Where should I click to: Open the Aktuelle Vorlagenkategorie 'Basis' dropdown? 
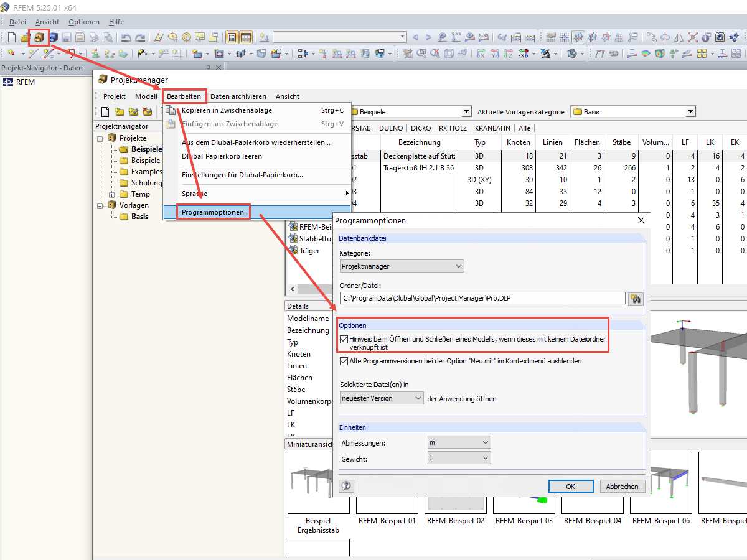(632, 112)
